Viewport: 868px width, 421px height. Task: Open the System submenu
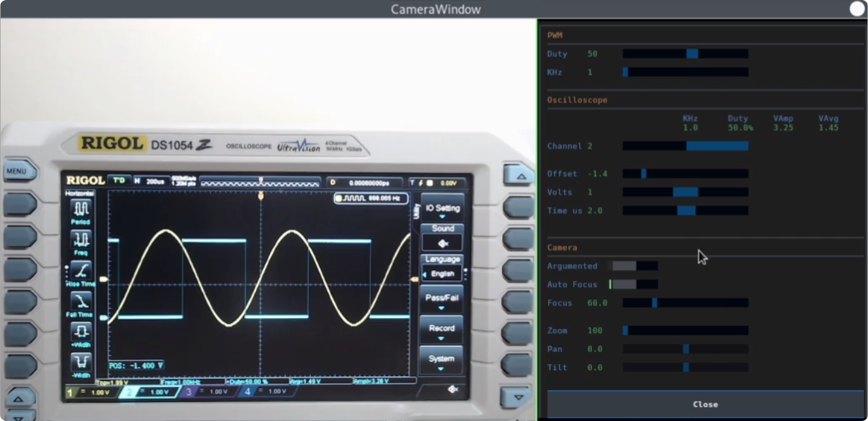pos(442,362)
